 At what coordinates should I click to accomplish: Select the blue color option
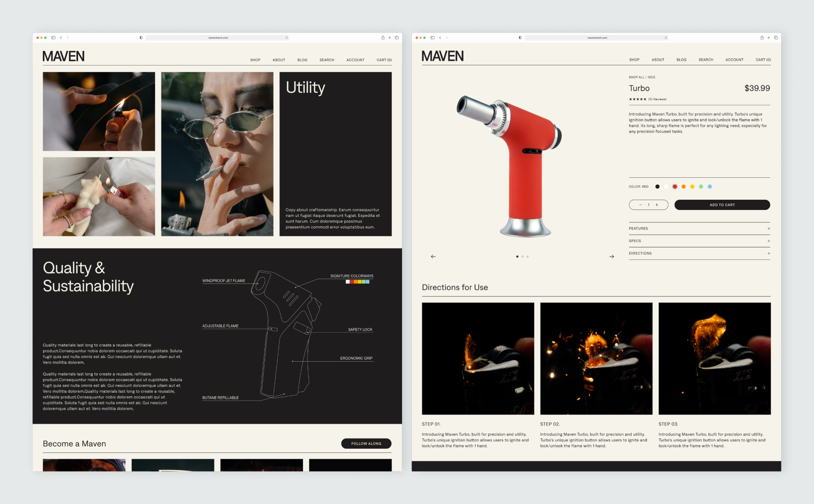pyautogui.click(x=710, y=187)
